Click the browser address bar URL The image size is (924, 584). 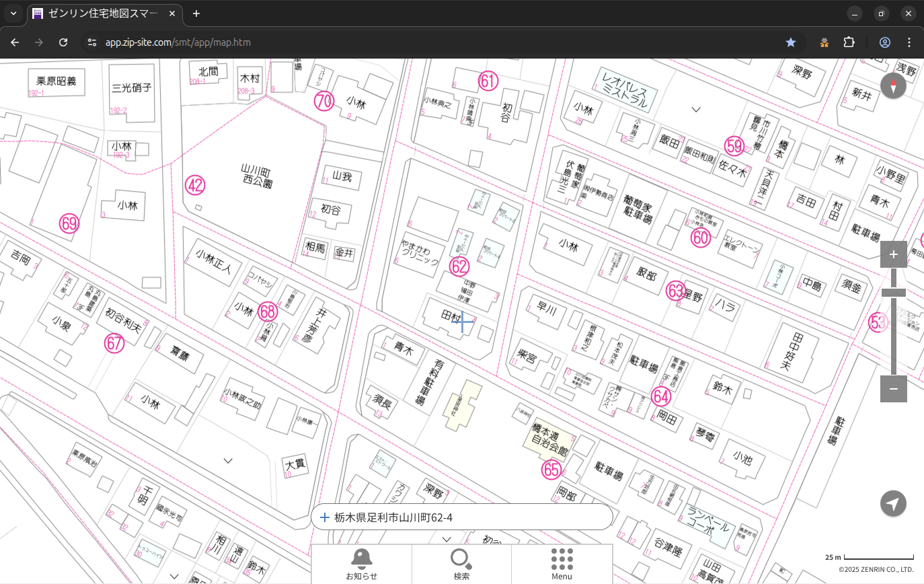[x=178, y=42]
